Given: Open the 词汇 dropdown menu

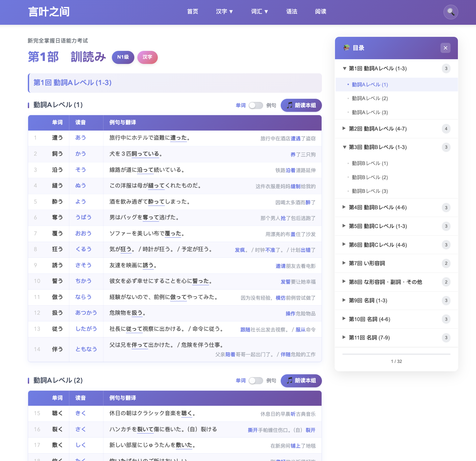Looking at the screenshot, I should point(260,12).
